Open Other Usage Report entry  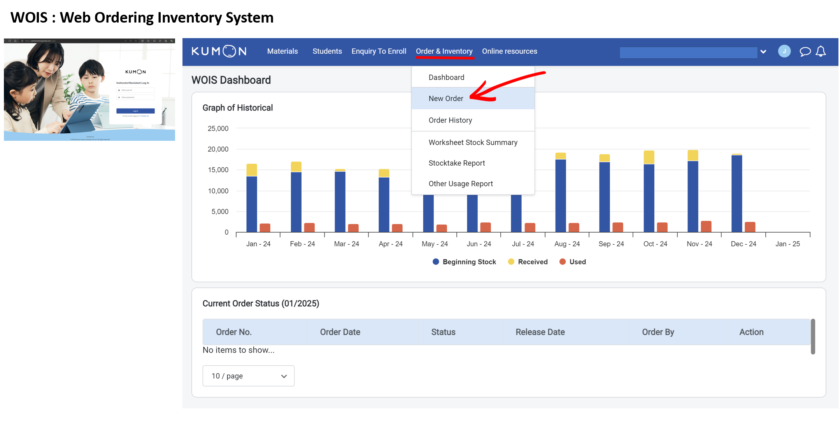tap(460, 184)
